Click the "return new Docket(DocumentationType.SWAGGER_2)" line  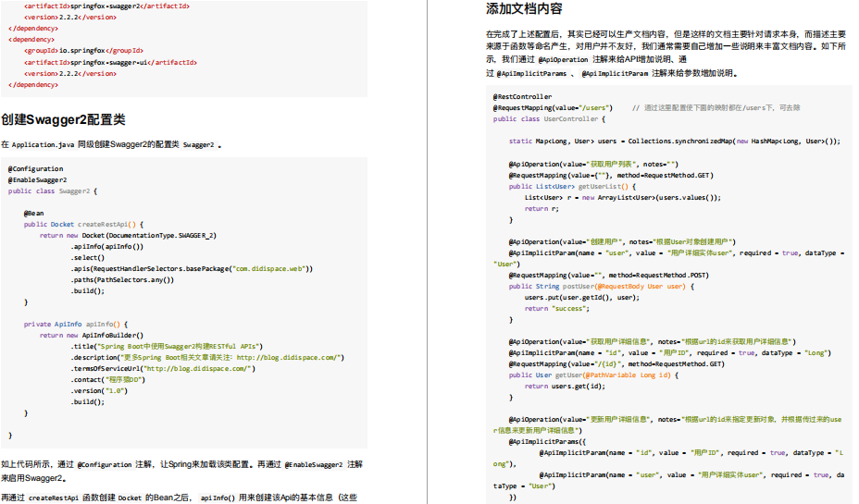[128, 235]
